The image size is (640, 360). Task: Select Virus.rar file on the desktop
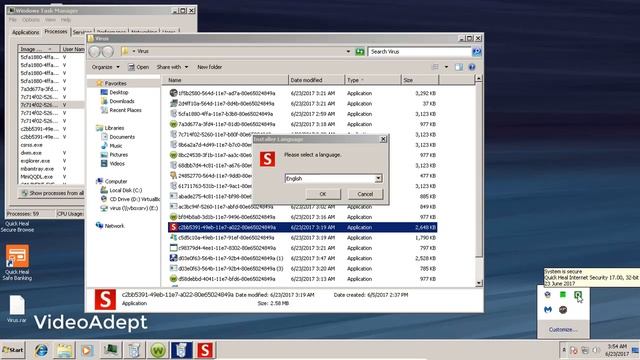(x=17, y=309)
